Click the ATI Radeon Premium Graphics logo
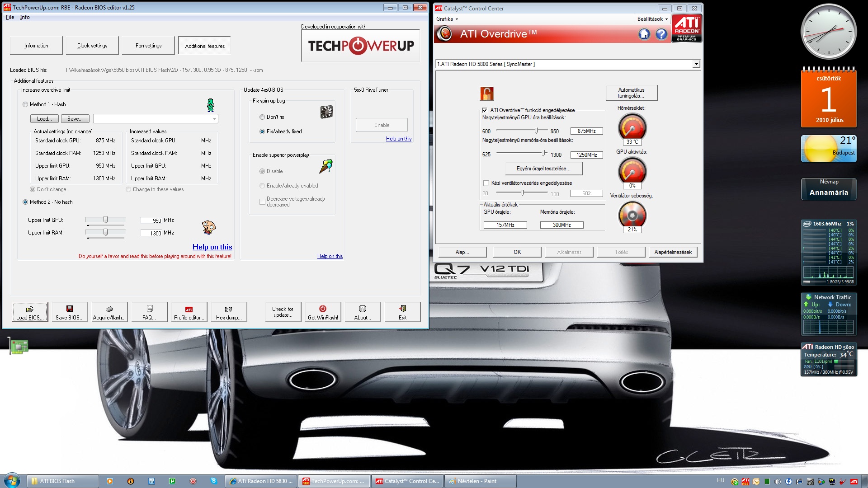Viewport: 868px width, 488px height. click(686, 28)
